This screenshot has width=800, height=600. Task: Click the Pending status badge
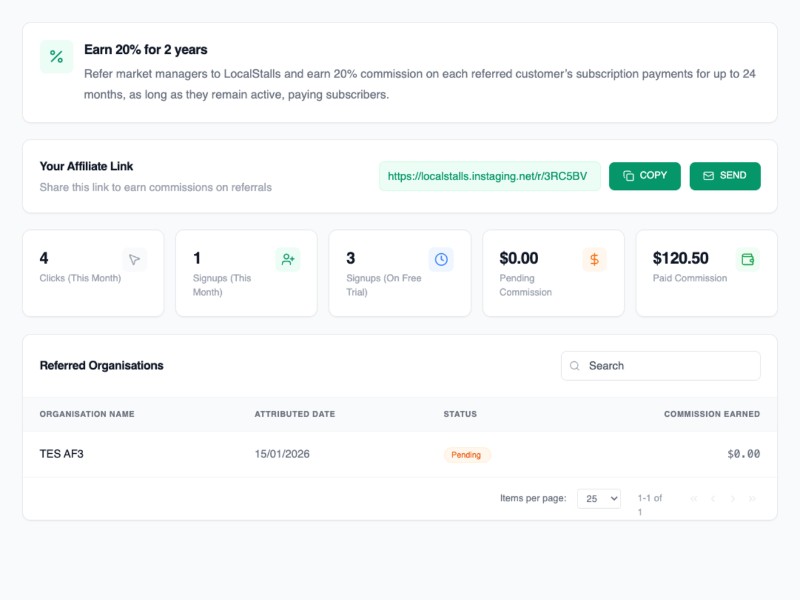tap(466, 455)
